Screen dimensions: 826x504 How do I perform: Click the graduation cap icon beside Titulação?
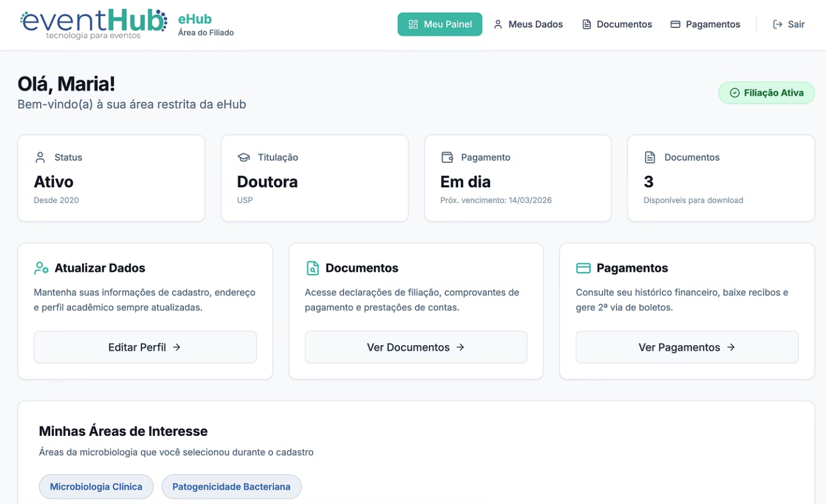coord(243,157)
